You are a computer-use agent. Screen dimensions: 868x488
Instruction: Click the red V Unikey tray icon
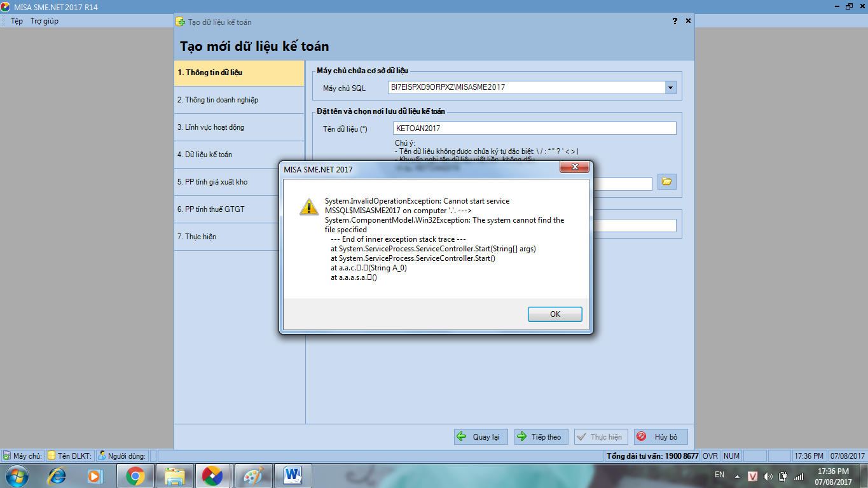click(752, 476)
